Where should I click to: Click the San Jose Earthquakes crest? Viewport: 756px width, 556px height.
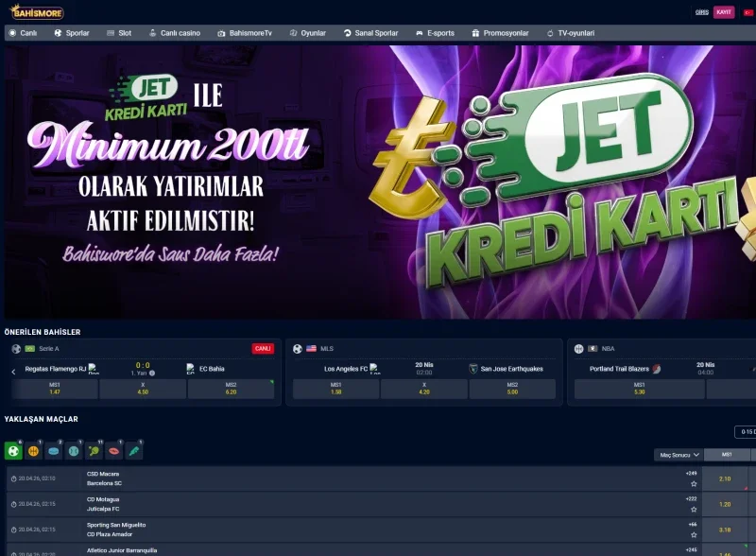pos(473,369)
